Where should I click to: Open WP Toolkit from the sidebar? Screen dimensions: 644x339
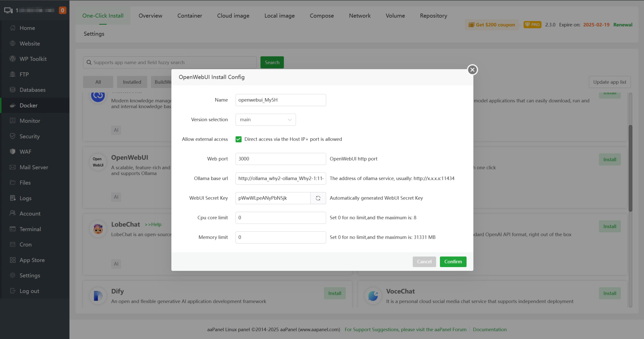pyautogui.click(x=13, y=59)
